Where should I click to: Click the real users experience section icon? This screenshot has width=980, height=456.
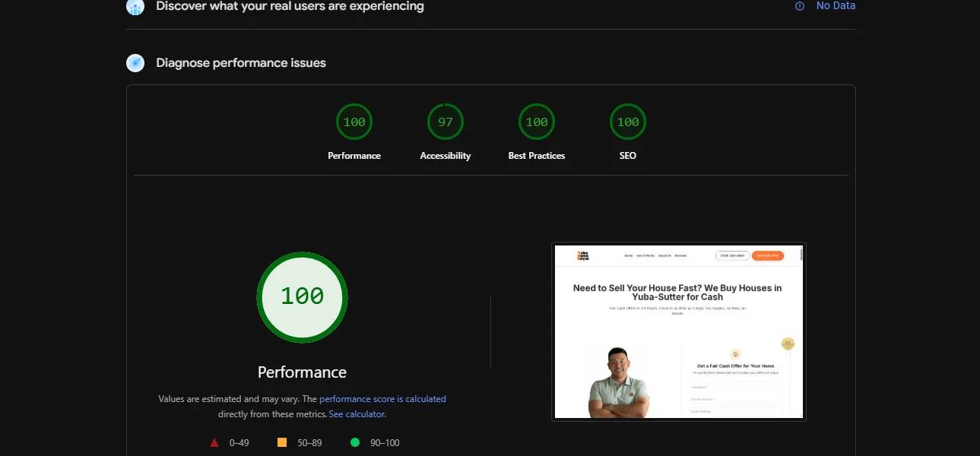(x=135, y=7)
